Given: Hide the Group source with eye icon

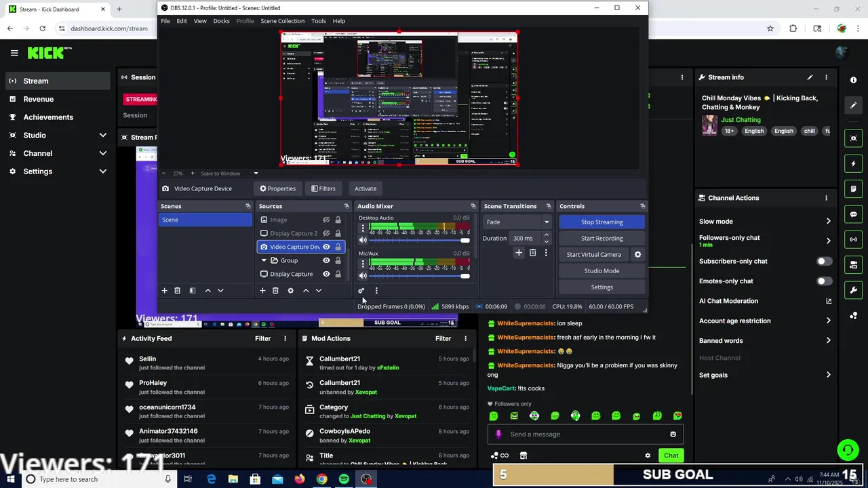Looking at the screenshot, I should [x=326, y=260].
